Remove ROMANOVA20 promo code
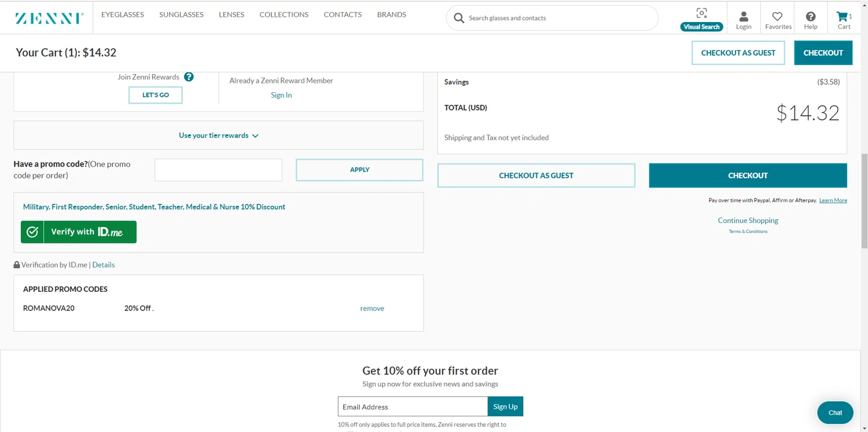The height and width of the screenshot is (432, 868). (x=372, y=309)
